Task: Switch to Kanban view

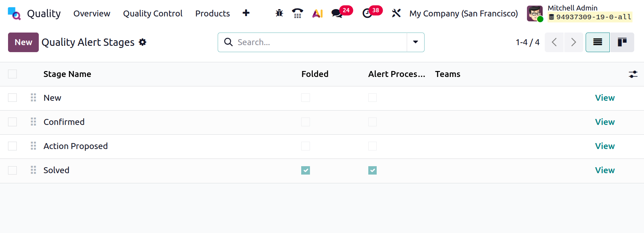Action: pos(622,42)
